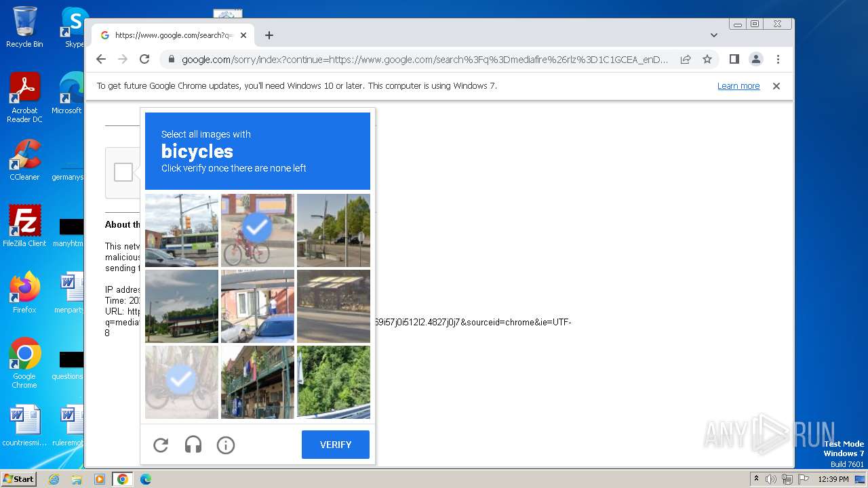View site information lock icon
Viewport: 868px width, 488px height.
(x=171, y=59)
